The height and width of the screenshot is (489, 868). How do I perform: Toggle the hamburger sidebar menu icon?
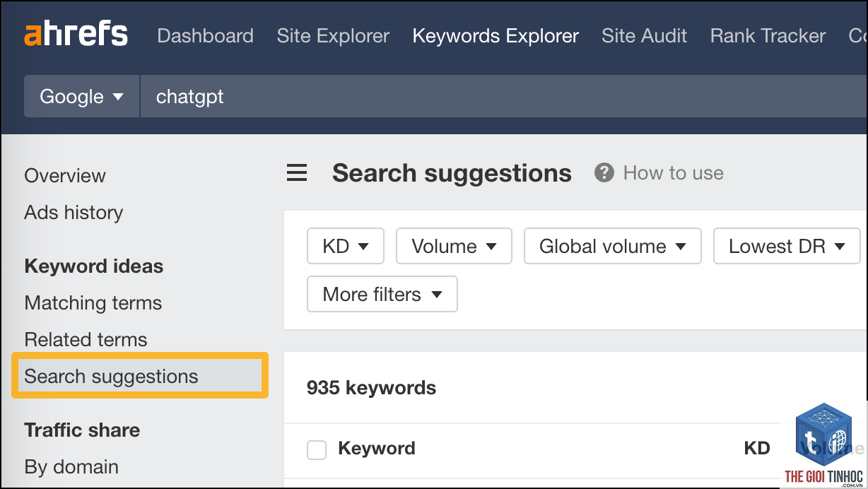[x=297, y=173]
